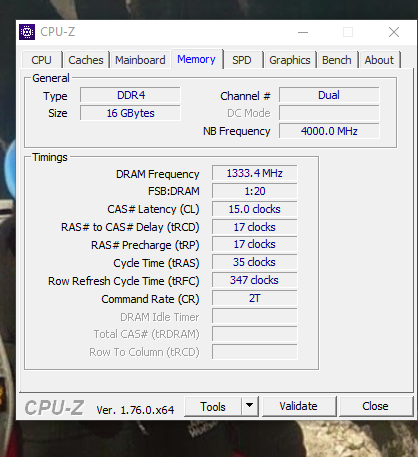
Task: Click the Row Refresh Cycle Time (tRFC) label
Action: pyautogui.click(x=123, y=281)
